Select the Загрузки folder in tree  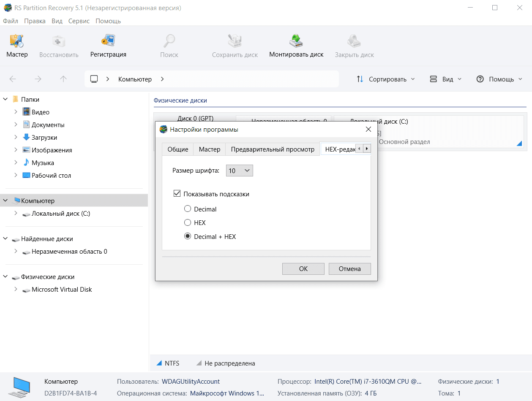[44, 138]
